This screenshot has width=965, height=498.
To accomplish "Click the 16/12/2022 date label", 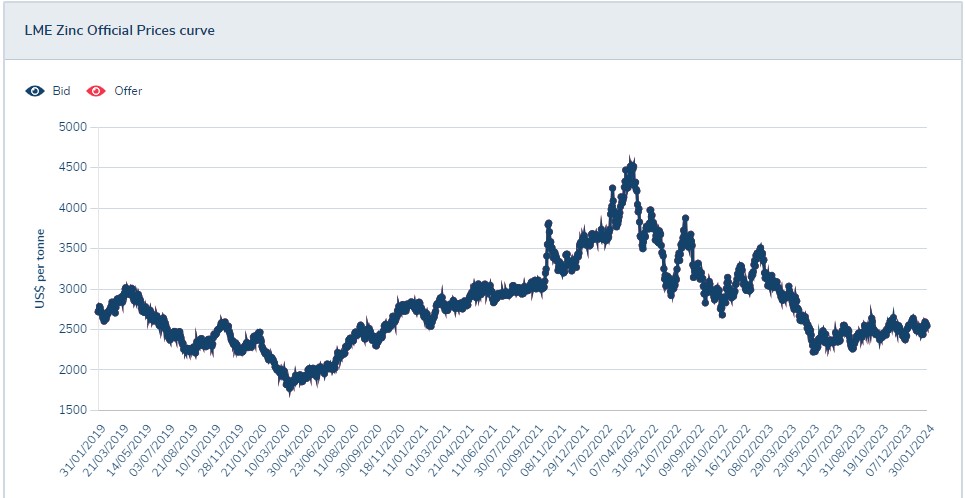I will pyautogui.click(x=727, y=449).
